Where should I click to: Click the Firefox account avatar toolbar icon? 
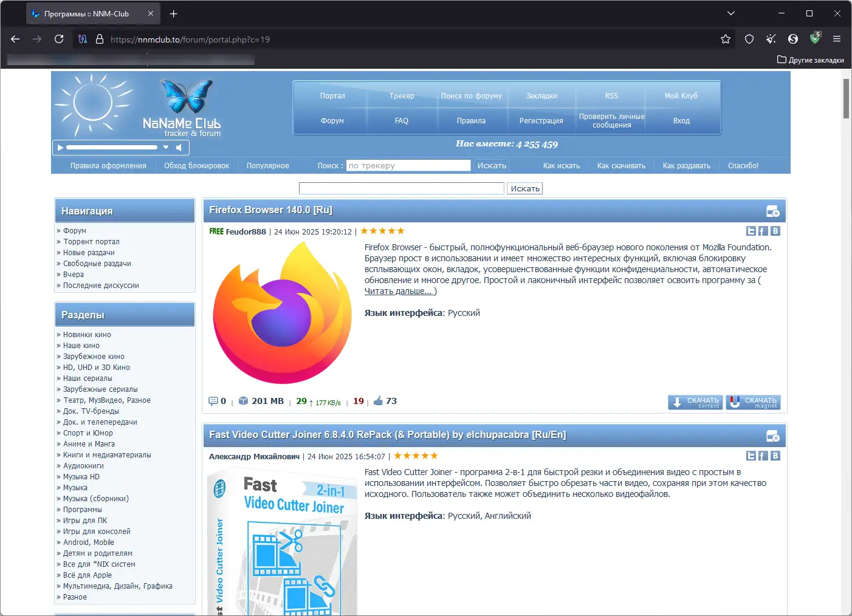(793, 39)
